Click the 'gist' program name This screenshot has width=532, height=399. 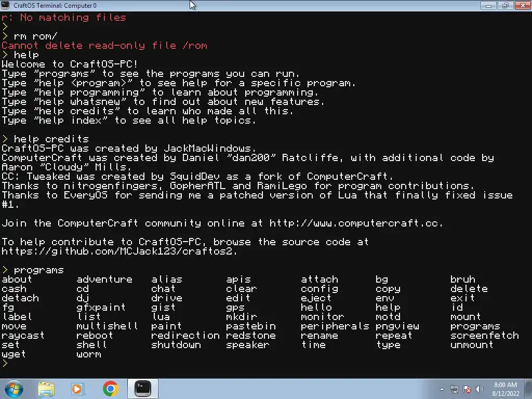pos(164,308)
